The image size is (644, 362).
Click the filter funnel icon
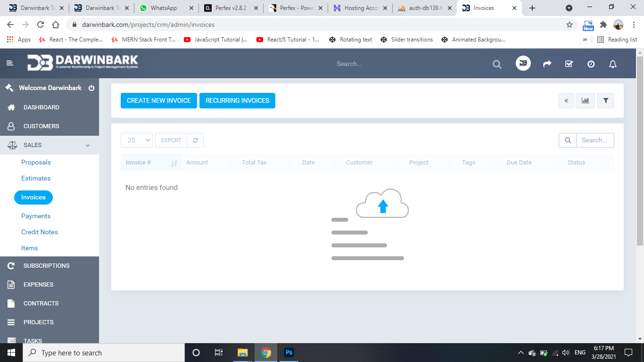606,100
